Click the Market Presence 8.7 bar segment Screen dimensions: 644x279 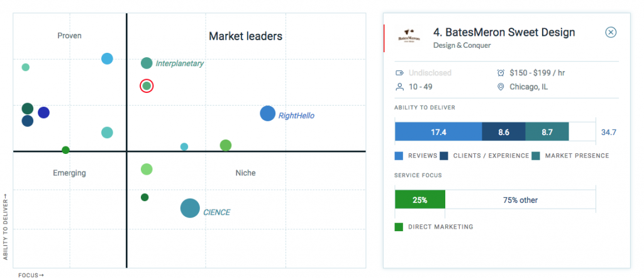547,131
